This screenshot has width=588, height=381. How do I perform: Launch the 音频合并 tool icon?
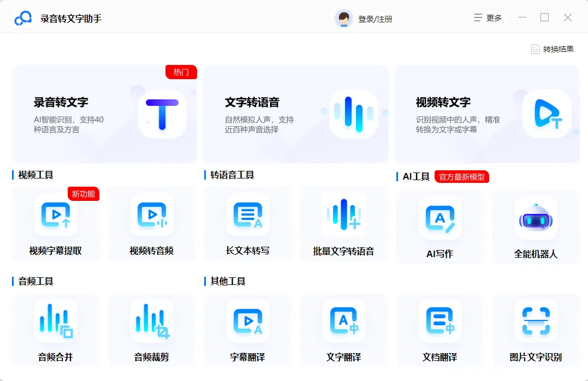pyautogui.click(x=56, y=321)
